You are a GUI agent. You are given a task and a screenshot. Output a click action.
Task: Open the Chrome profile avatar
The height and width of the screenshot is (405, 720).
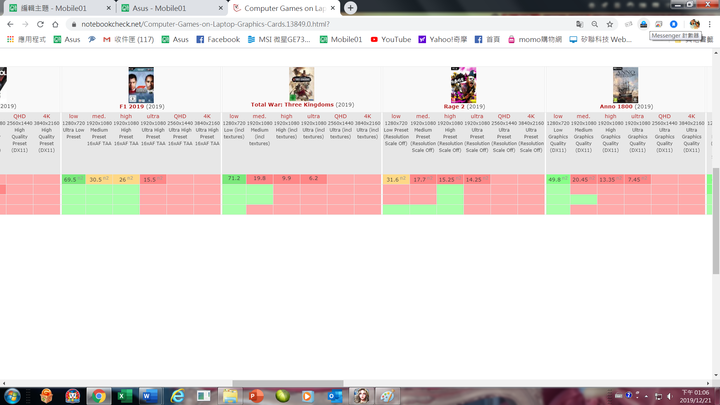point(694,24)
